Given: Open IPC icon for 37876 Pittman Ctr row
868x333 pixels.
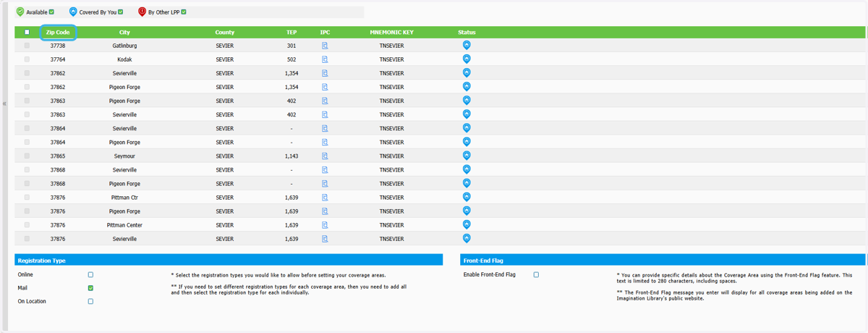Looking at the screenshot, I should (325, 198).
